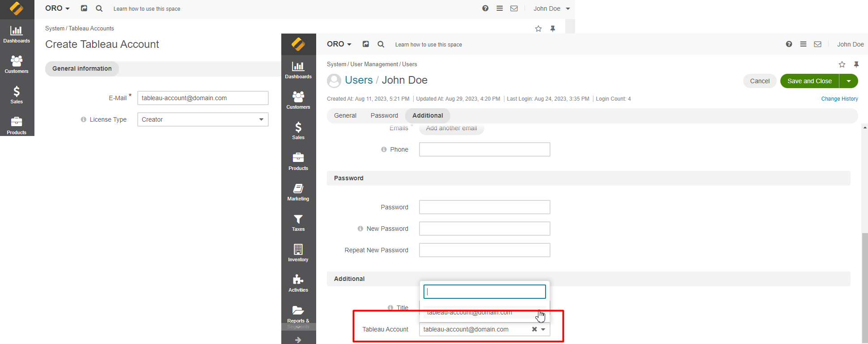The height and width of the screenshot is (344, 868).
Task: Switch to the General tab
Action: pyautogui.click(x=345, y=115)
